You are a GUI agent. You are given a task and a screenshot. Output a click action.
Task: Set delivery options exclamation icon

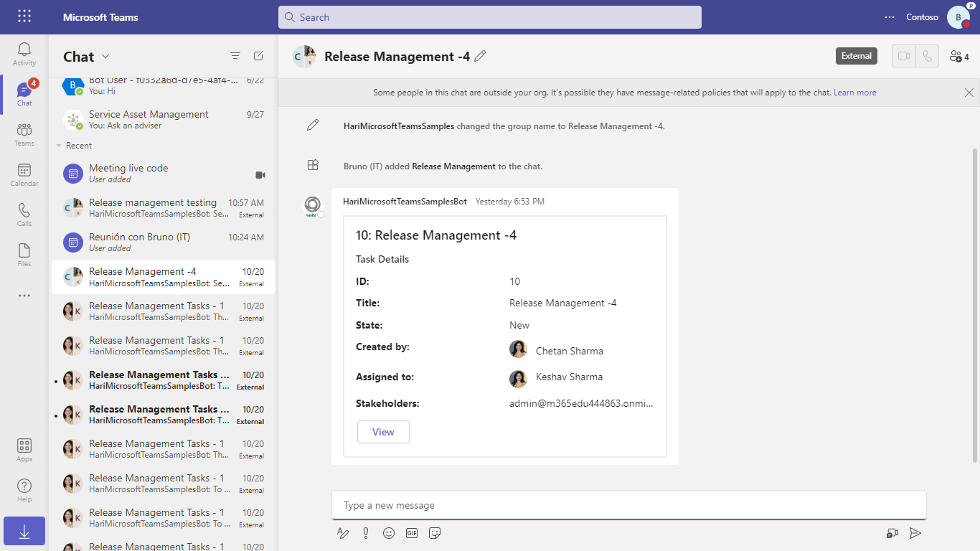click(366, 533)
